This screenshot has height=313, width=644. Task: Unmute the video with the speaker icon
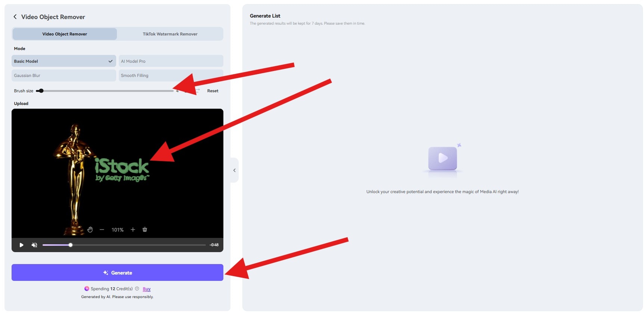(x=34, y=245)
